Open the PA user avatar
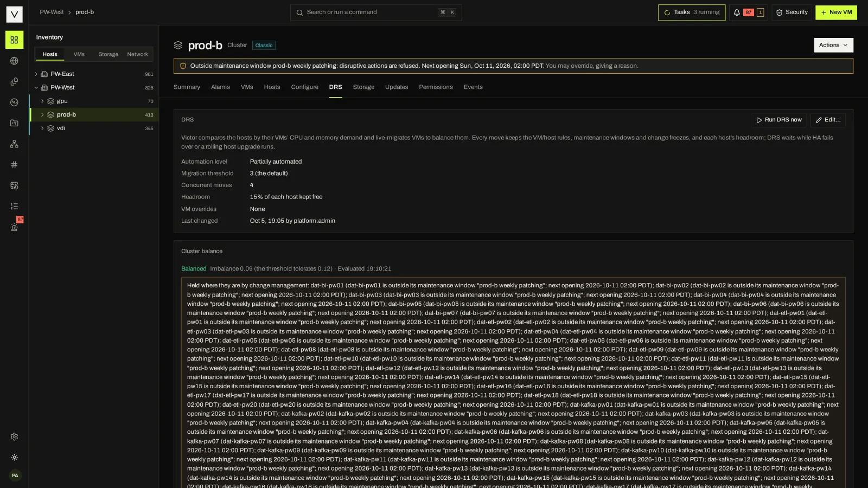The height and width of the screenshot is (488, 868). coord(15,476)
